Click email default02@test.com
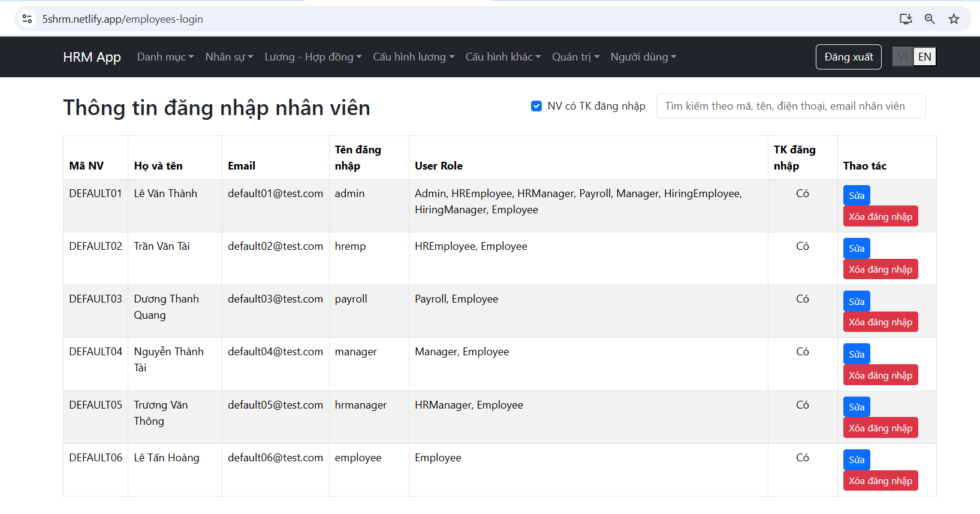 [275, 246]
